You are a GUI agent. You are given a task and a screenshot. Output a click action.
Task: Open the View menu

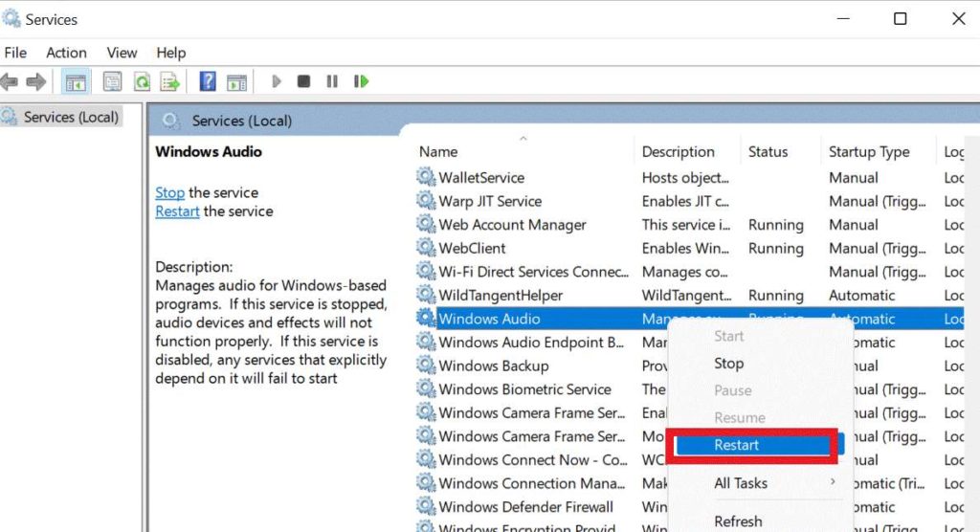[122, 53]
